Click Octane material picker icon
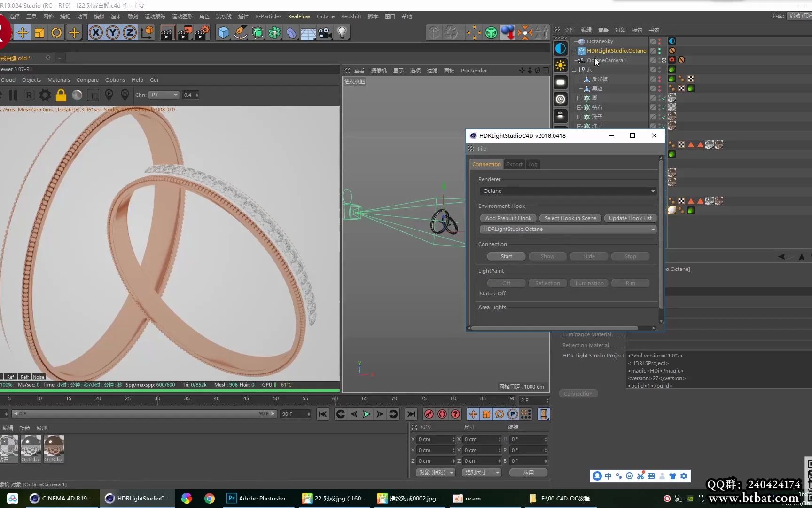This screenshot has width=812, height=508. 125,95
